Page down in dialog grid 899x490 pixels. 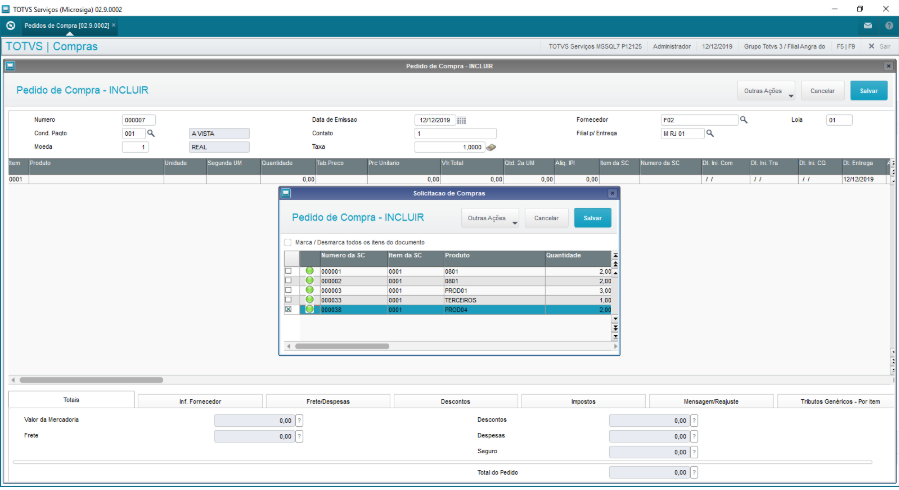(x=615, y=328)
